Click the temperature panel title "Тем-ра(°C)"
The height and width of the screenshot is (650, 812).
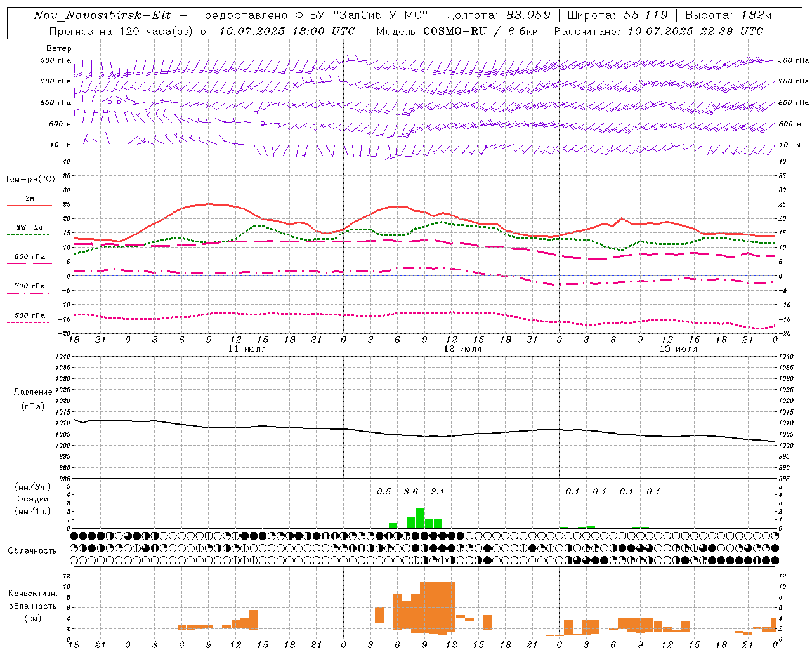[30, 179]
